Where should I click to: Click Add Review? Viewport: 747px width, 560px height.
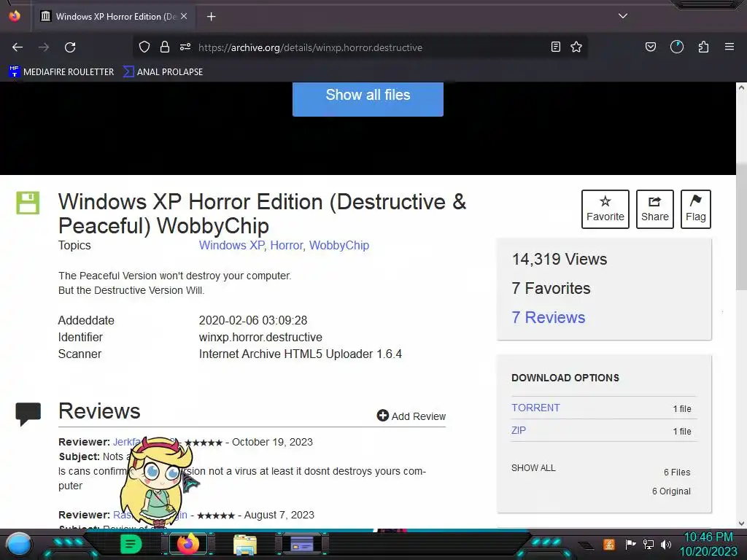click(x=411, y=416)
